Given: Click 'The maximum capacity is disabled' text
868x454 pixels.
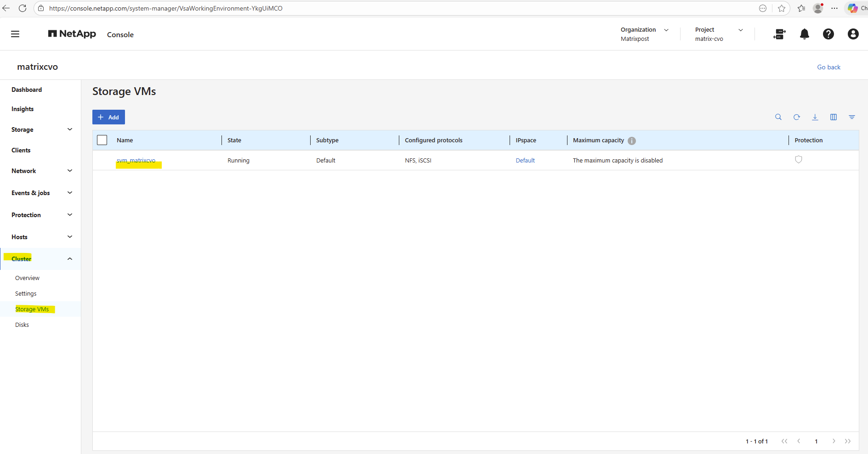Looking at the screenshot, I should tap(618, 160).
